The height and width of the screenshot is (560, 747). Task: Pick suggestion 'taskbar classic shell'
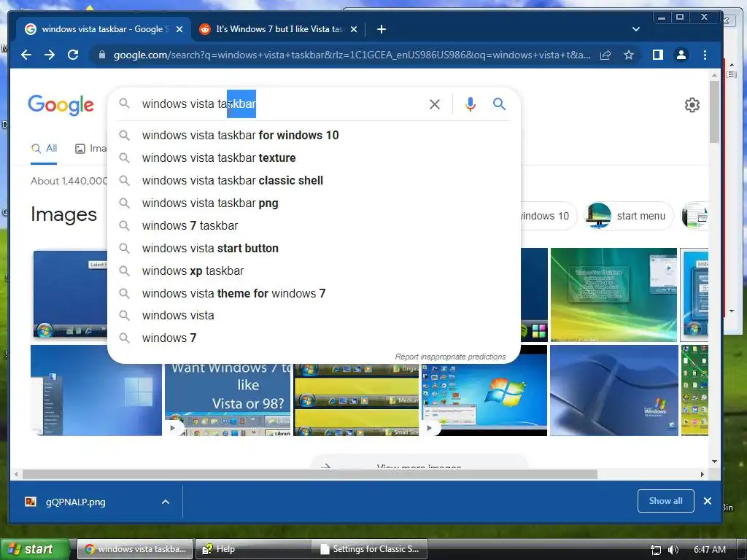coord(314,181)
